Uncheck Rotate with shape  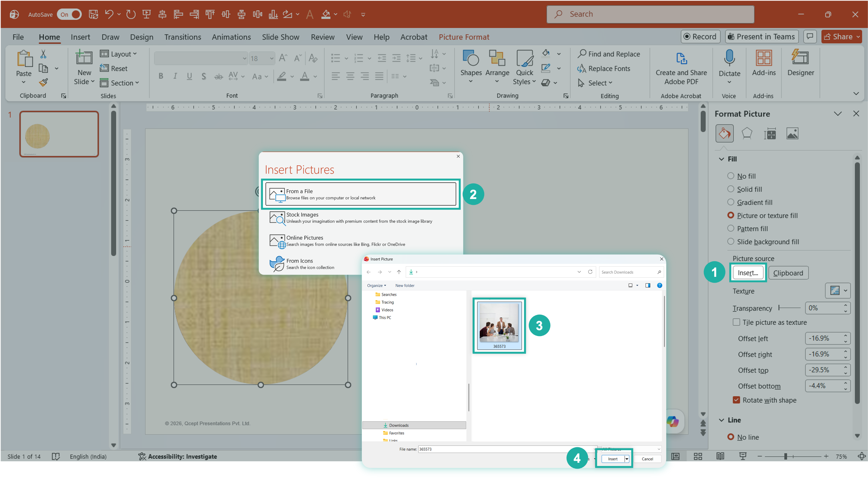737,400
